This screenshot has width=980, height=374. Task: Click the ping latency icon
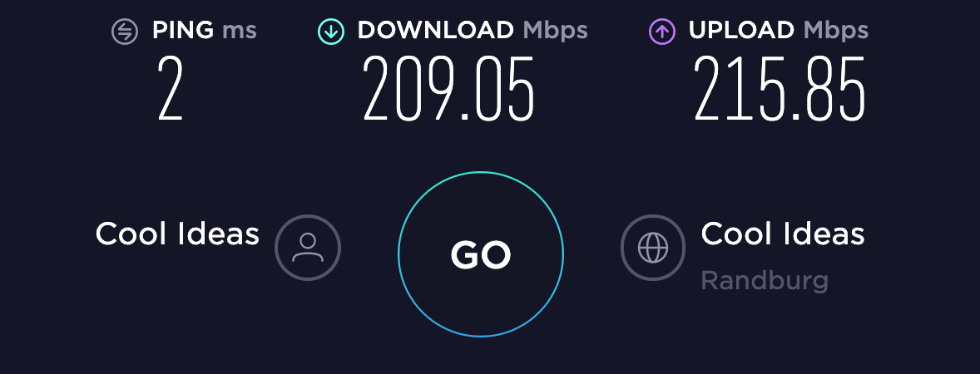pyautogui.click(x=125, y=32)
